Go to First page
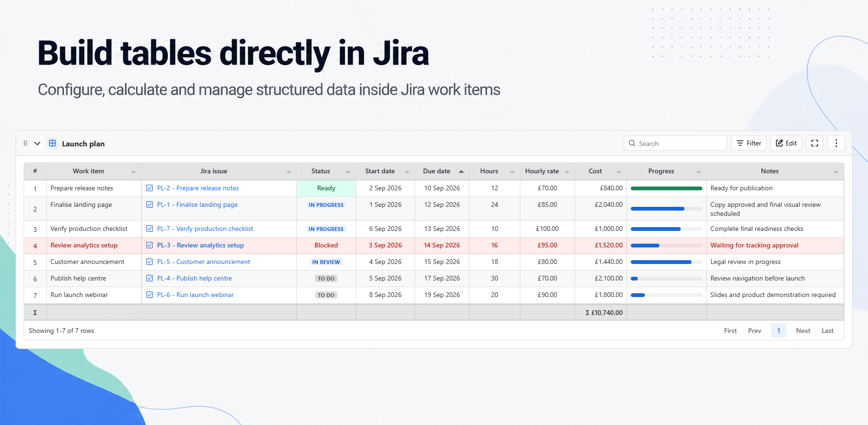Image resolution: width=868 pixels, height=425 pixels. (x=730, y=331)
